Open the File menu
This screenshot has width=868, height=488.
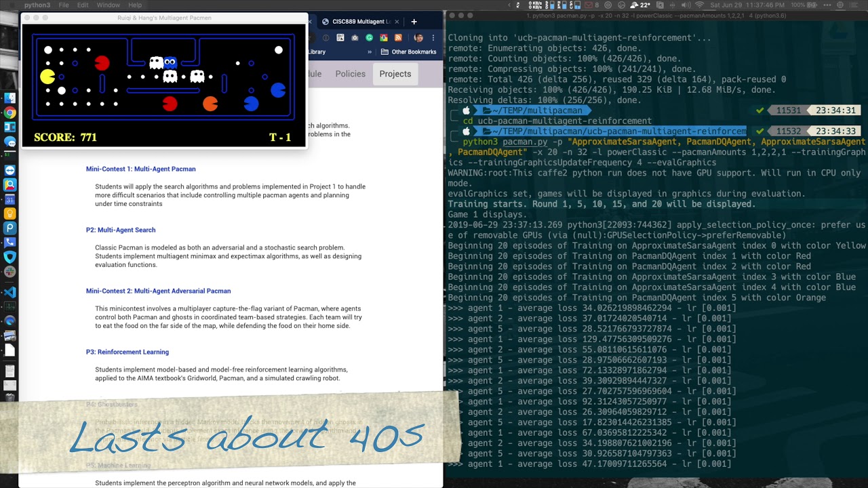(63, 5)
